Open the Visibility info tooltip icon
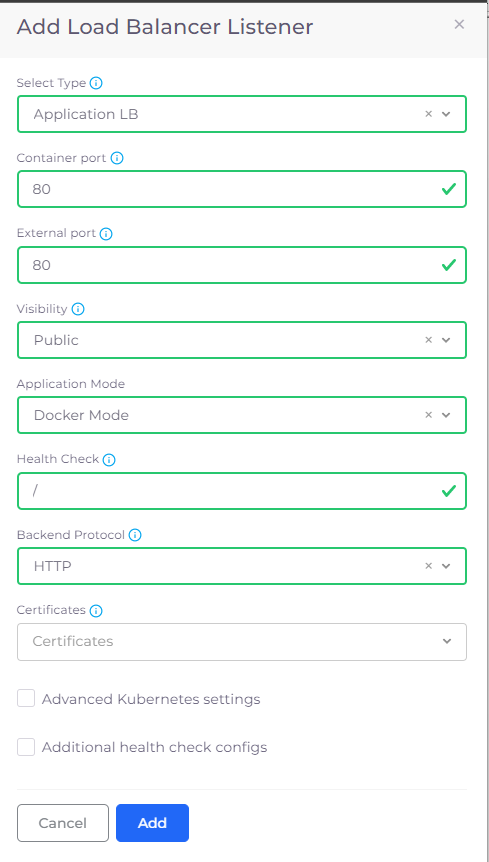The image size is (489, 862). 78,309
